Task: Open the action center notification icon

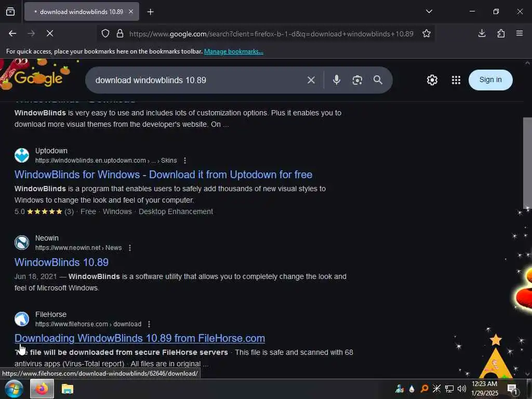Action: coord(512,389)
